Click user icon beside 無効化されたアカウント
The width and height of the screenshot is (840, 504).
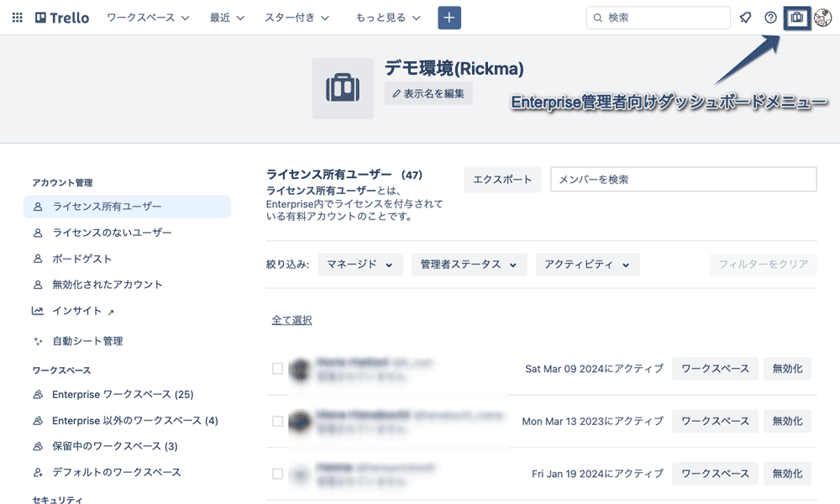click(38, 285)
